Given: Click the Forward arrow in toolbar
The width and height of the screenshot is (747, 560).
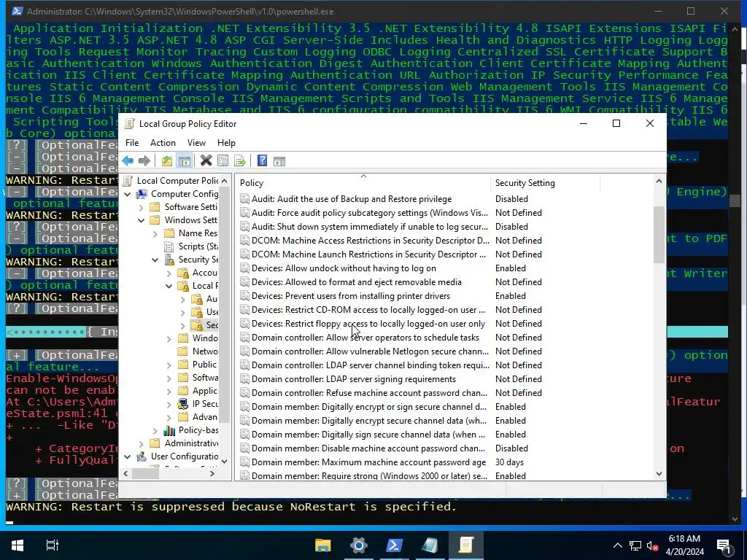Looking at the screenshot, I should pos(144,161).
